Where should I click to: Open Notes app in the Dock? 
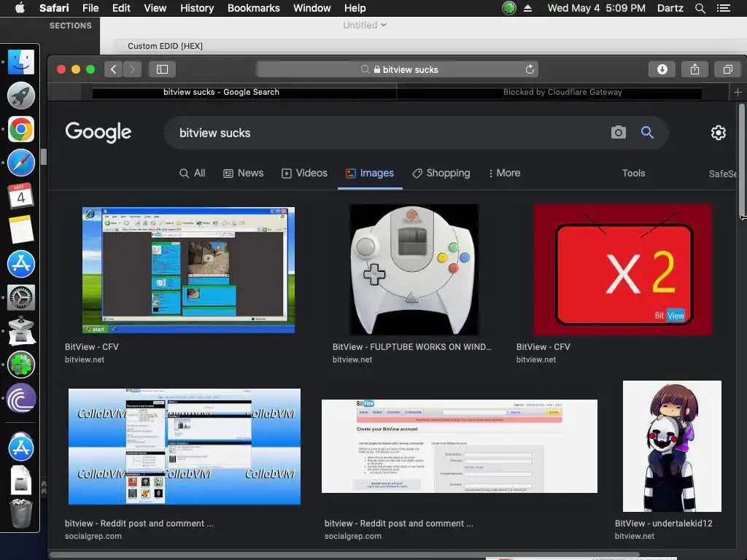[x=21, y=230]
